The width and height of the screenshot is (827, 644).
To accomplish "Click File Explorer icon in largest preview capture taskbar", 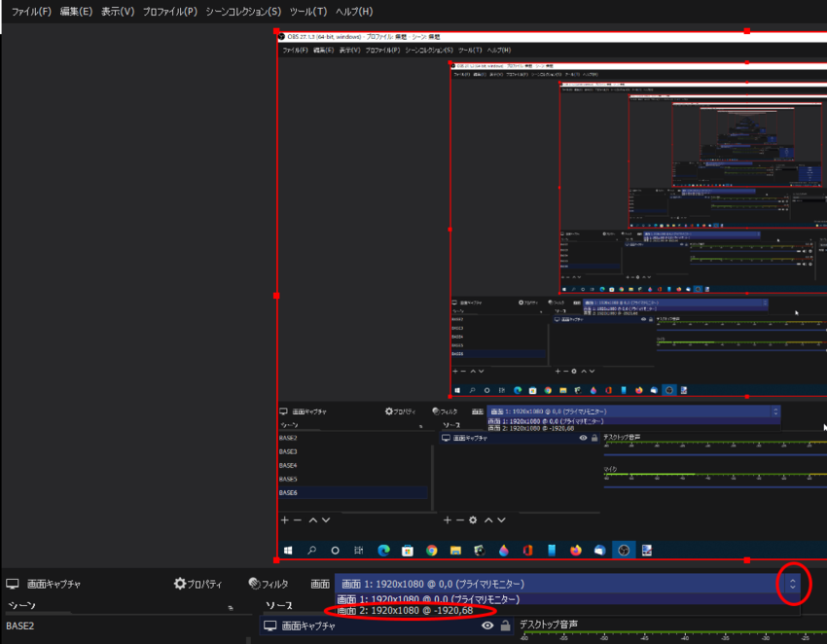I will (x=455, y=551).
